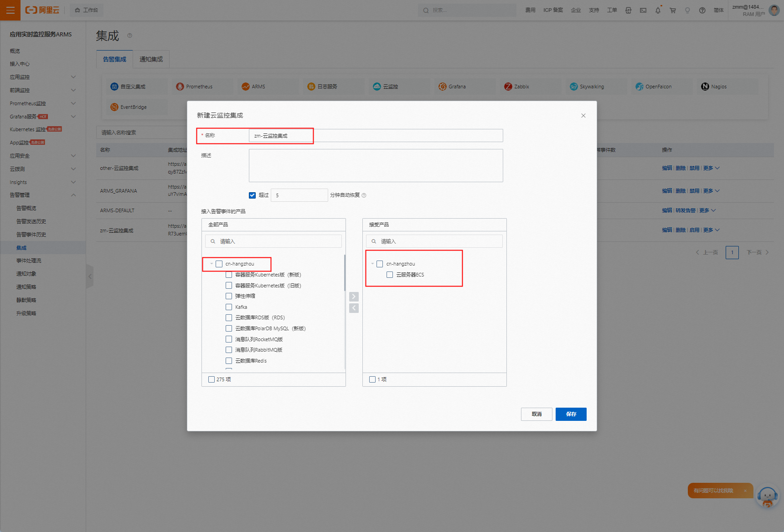784x532 pixels.
Task: Move selected products right with arrow button
Action: pos(354,297)
